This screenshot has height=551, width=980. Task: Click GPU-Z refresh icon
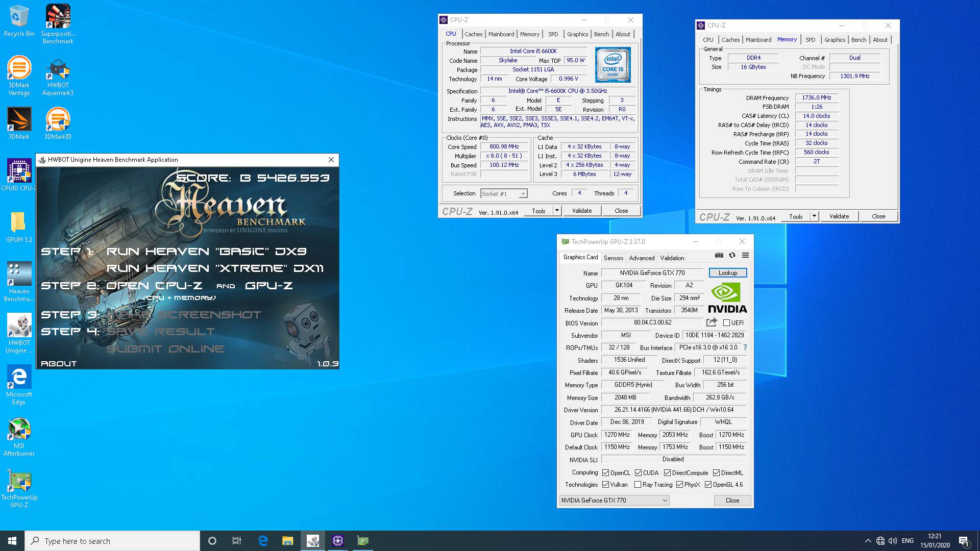732,255
